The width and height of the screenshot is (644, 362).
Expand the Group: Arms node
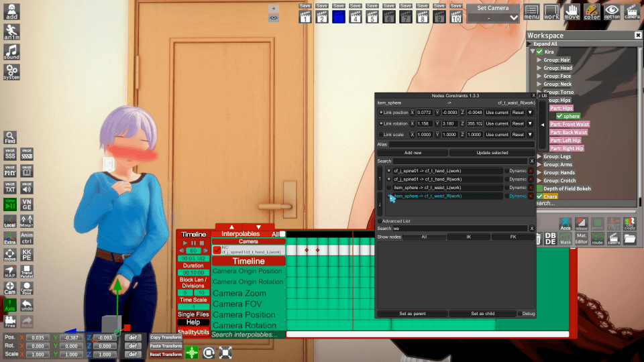click(539, 165)
